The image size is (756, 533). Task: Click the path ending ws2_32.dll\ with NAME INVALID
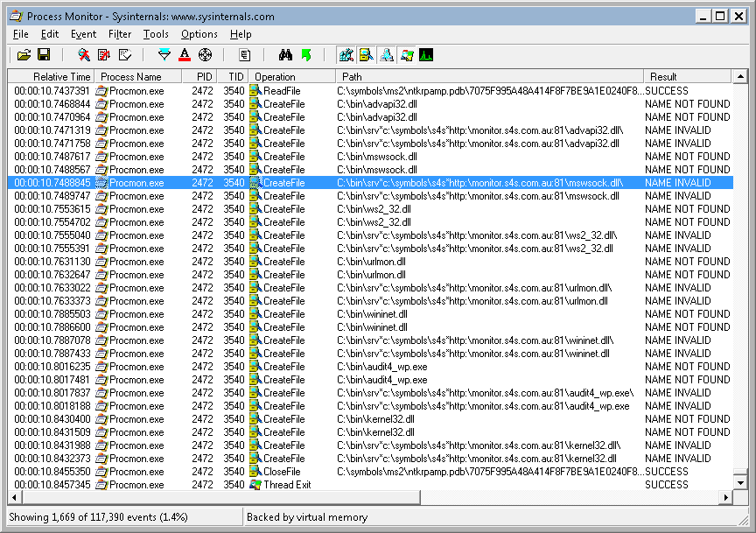477,235
